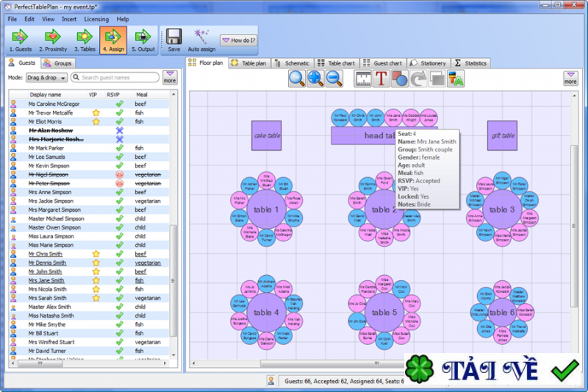This screenshot has height=392, width=588.
Task: Open the Licensing menu
Action: tap(96, 19)
